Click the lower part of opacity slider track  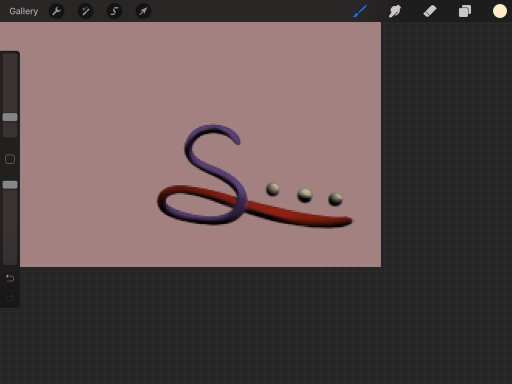coord(10,227)
